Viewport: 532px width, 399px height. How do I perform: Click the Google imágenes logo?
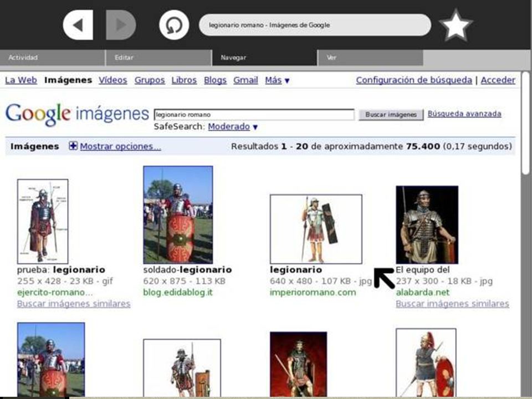coord(77,114)
